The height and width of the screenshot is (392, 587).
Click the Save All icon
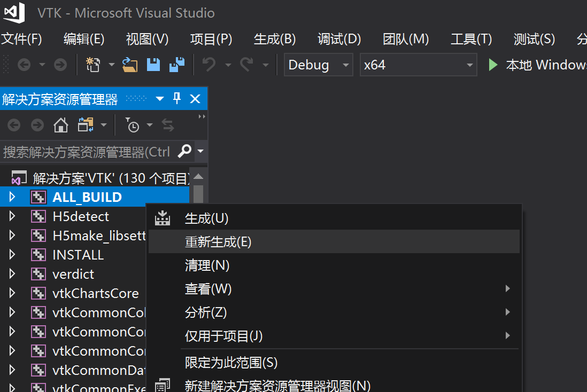coord(176,64)
